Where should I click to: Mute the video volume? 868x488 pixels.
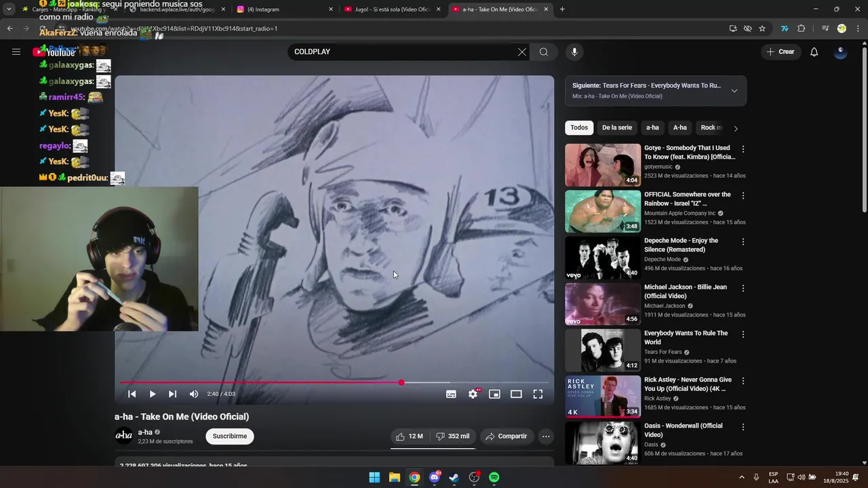click(x=194, y=394)
